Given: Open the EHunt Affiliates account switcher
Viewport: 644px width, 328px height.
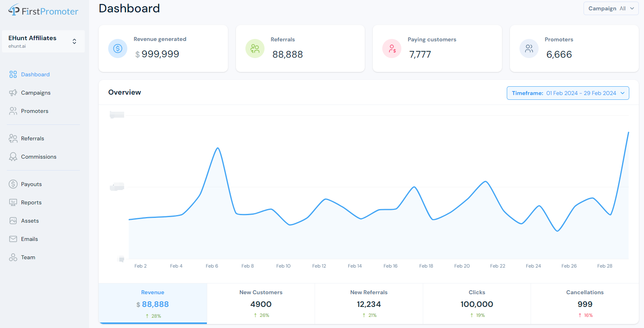Looking at the screenshot, I should (43, 41).
